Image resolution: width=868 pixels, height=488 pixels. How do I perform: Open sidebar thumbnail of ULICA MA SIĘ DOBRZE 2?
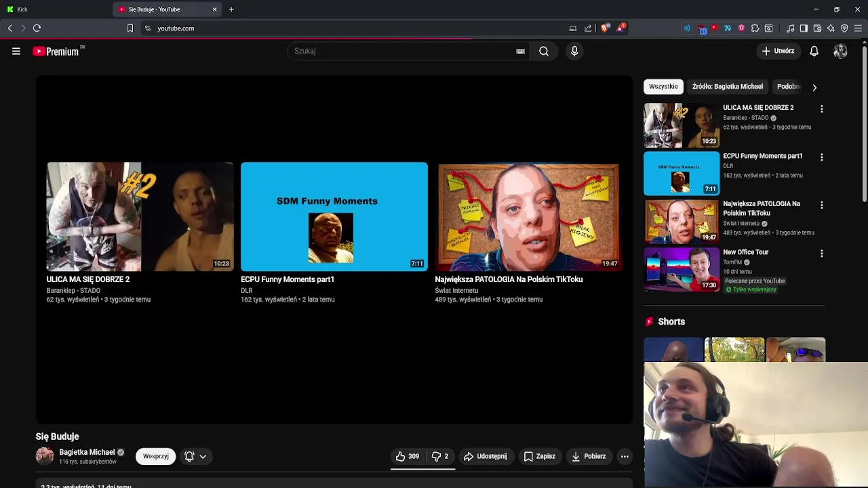tap(682, 125)
